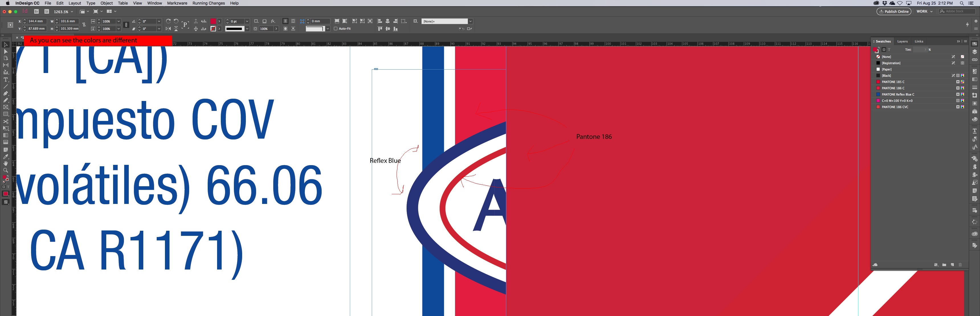980x316 pixels.
Task: Open the zoom level 1263.5% dropdown
Action: click(x=72, y=12)
